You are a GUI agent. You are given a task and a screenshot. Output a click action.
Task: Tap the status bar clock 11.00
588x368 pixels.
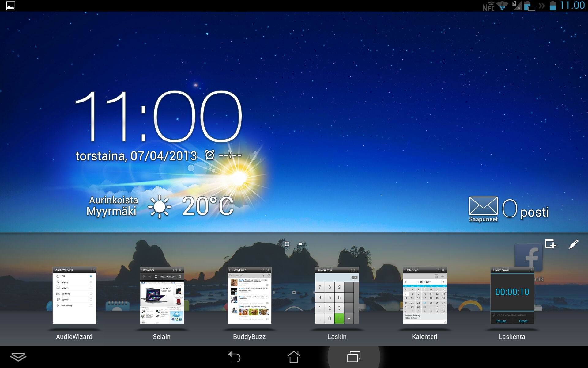572,6
